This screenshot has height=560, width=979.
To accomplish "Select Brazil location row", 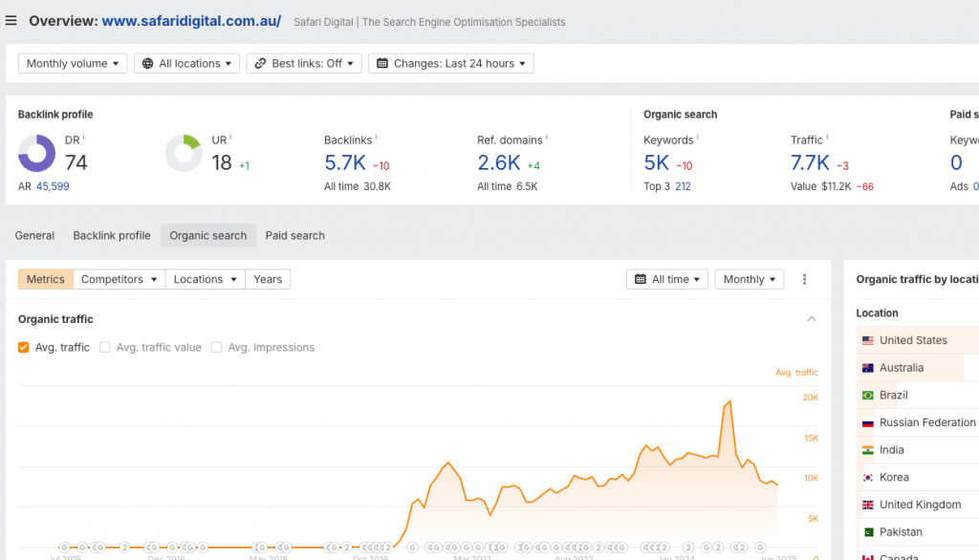I will coord(917,396).
